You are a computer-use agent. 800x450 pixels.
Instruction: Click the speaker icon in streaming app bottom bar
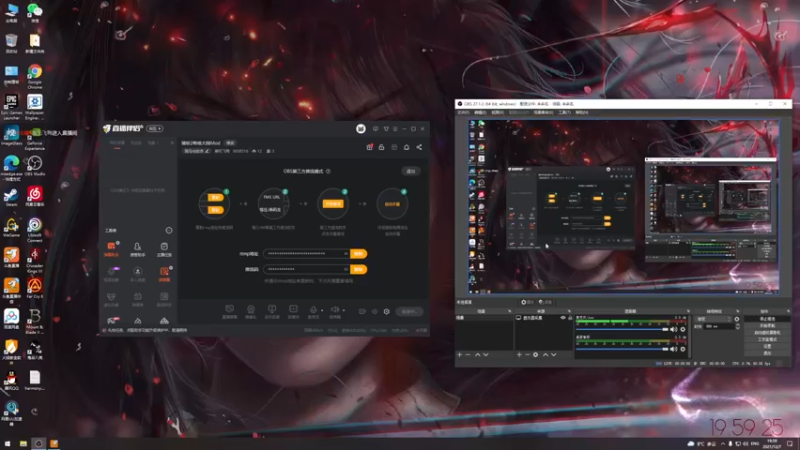[335, 309]
